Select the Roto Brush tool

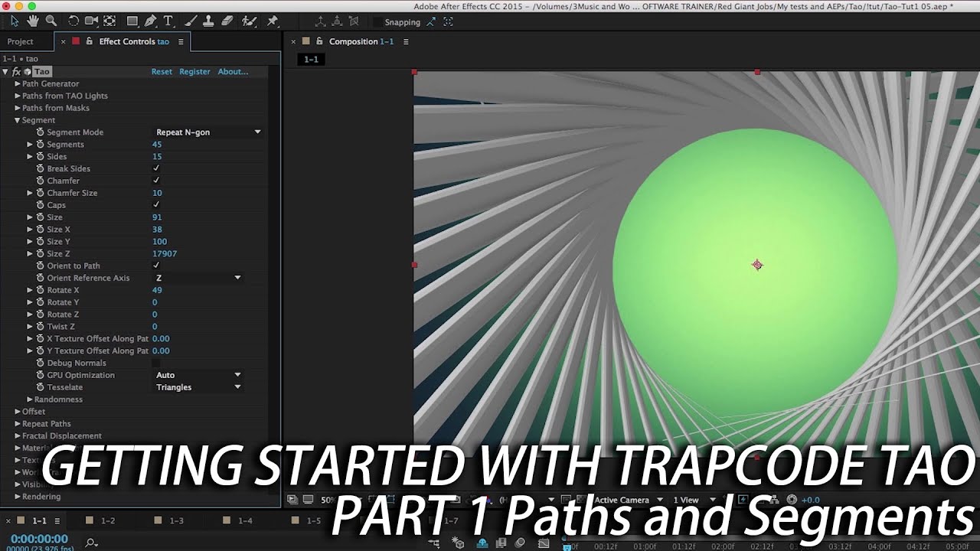point(250,21)
